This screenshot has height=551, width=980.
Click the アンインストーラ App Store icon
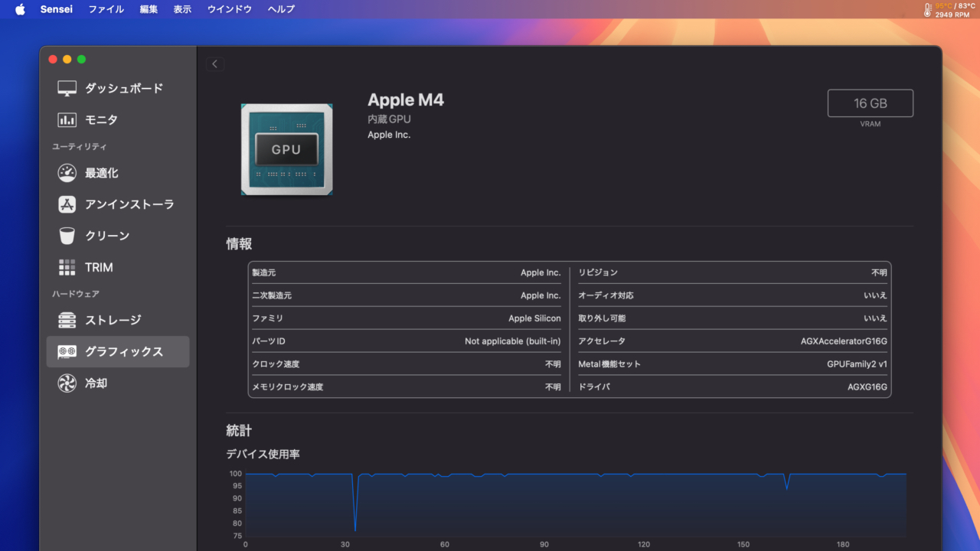click(67, 204)
